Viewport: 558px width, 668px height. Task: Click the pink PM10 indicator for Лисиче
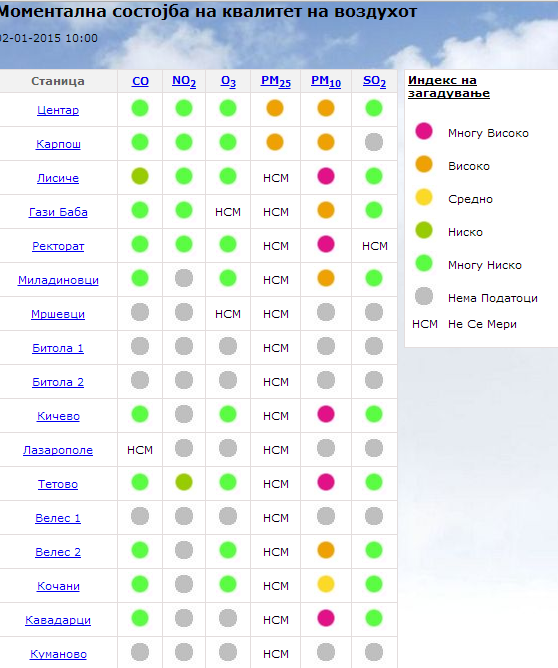point(326,176)
